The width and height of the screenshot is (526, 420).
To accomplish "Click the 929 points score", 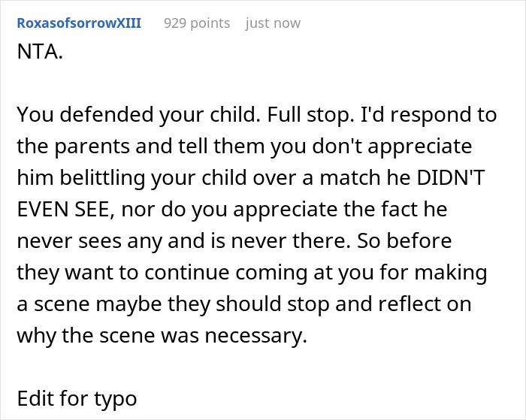I will tap(197, 23).
